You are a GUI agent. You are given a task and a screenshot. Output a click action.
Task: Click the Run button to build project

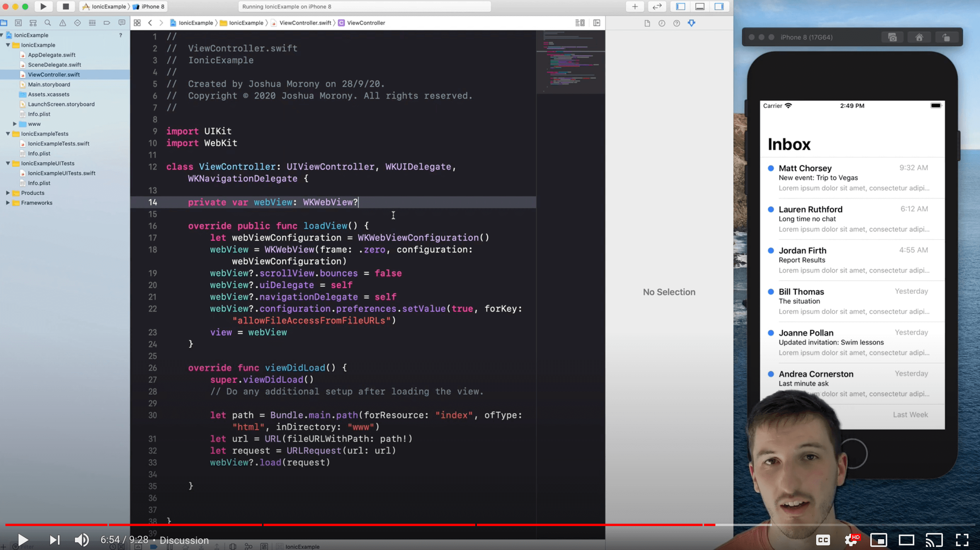[x=43, y=7]
